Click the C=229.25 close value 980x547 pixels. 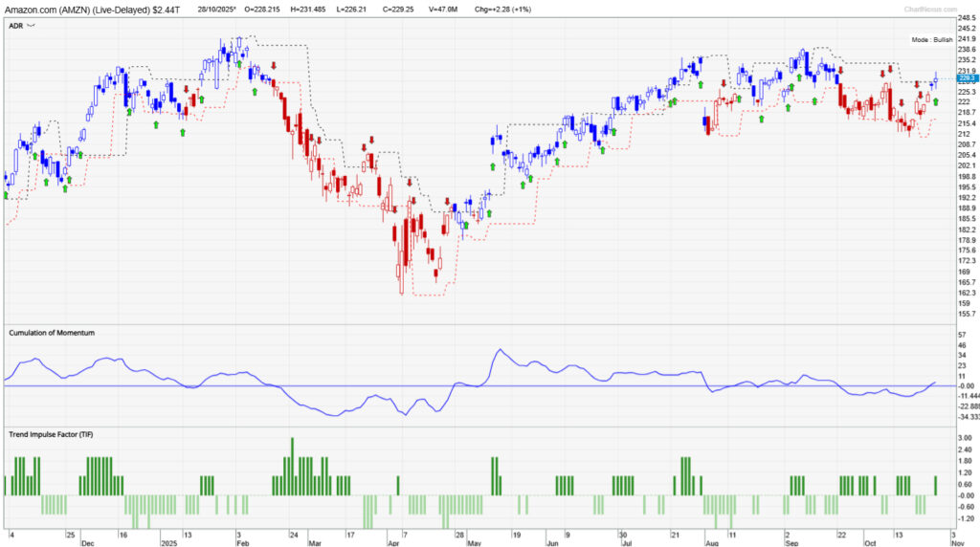pos(398,10)
